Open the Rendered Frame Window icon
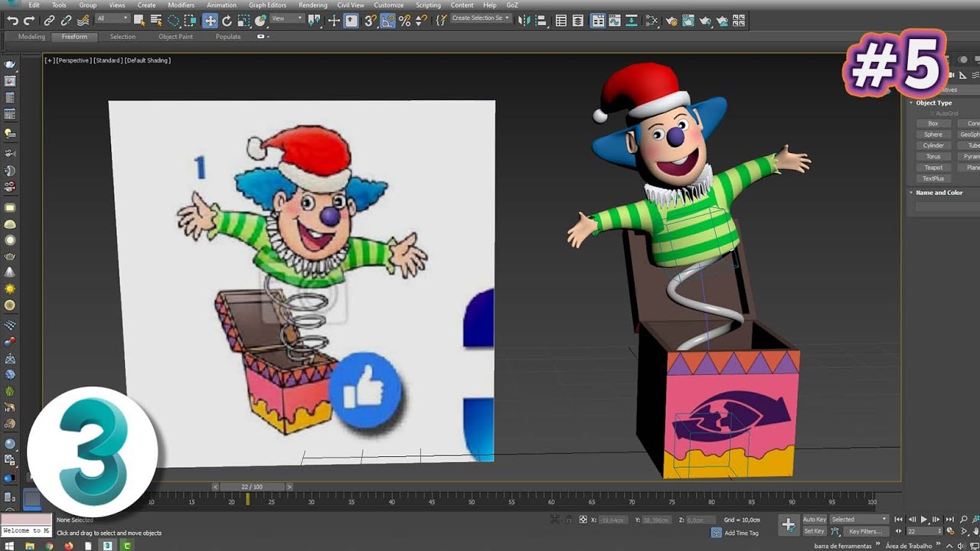Viewport: 980px width, 551px height. tap(688, 21)
